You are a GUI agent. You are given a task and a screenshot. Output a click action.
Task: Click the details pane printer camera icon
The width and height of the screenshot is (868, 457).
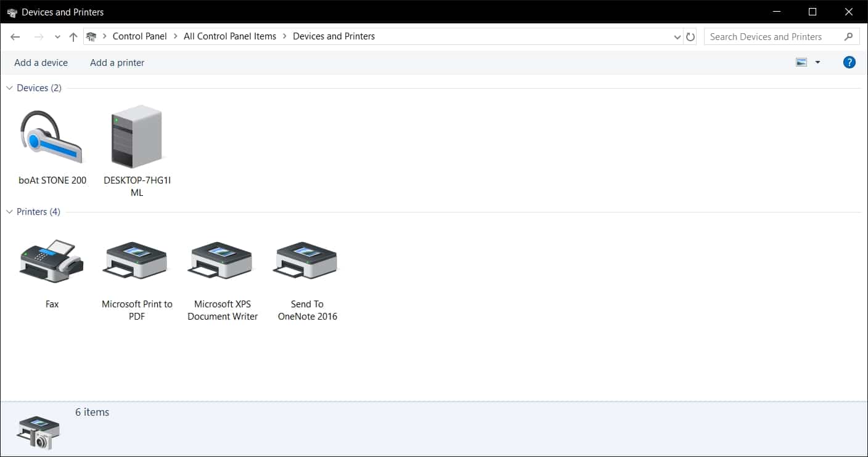(x=39, y=432)
